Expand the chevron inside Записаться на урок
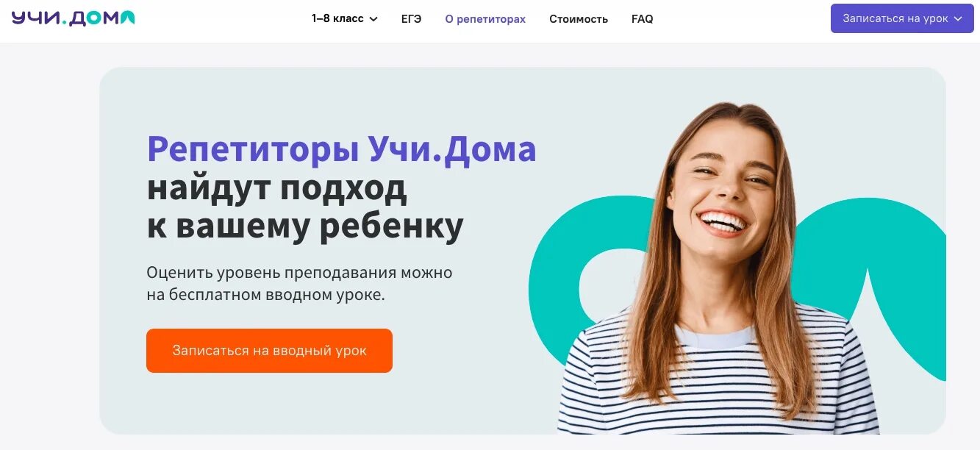Viewport: 980px width, 450px height. [x=958, y=19]
